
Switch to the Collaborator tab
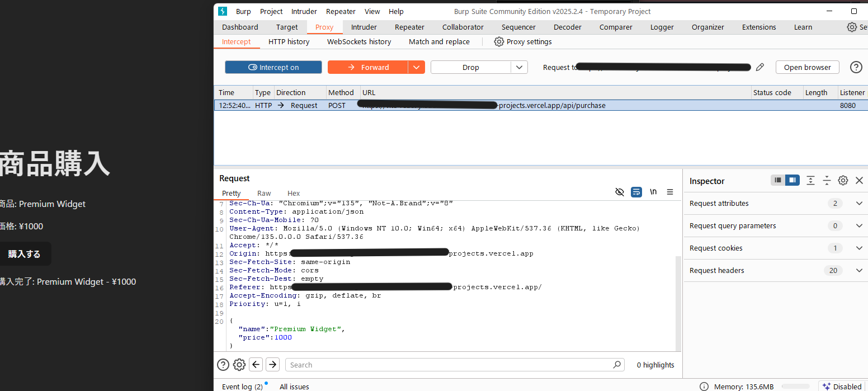(x=463, y=27)
